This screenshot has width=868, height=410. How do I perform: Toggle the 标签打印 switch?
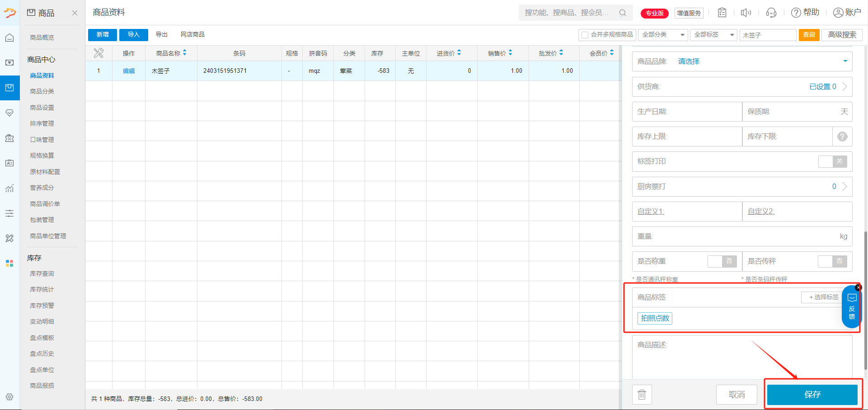click(832, 161)
